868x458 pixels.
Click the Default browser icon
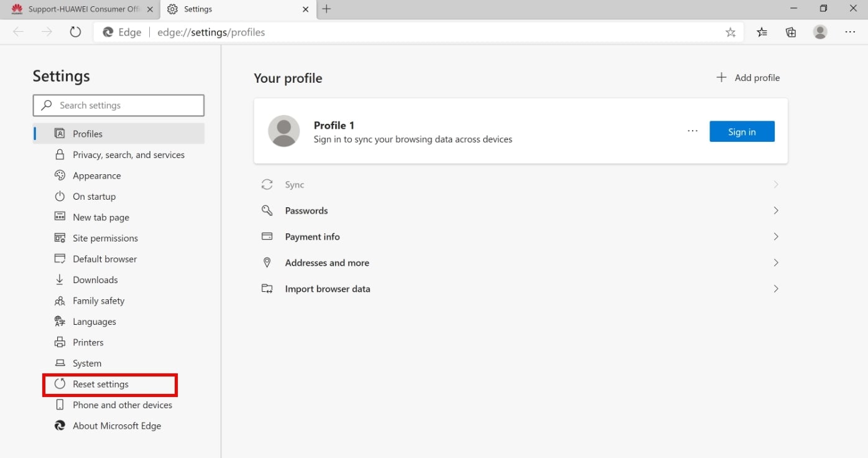(60, 259)
